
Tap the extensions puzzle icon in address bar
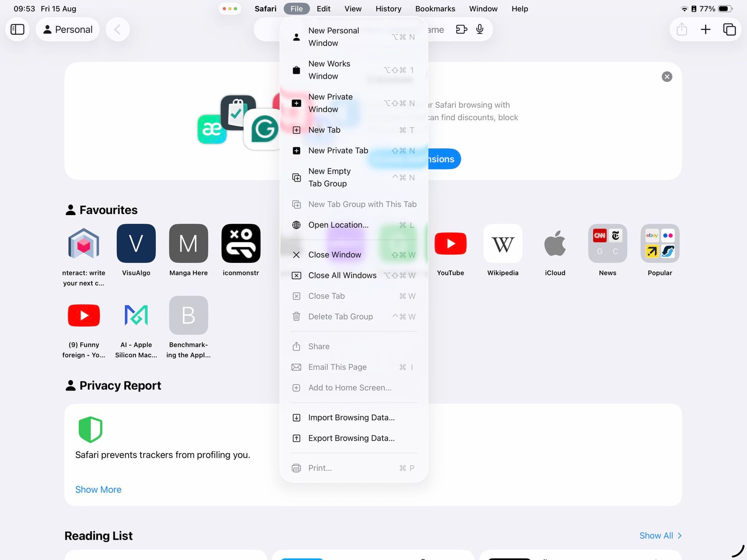[x=462, y=29]
